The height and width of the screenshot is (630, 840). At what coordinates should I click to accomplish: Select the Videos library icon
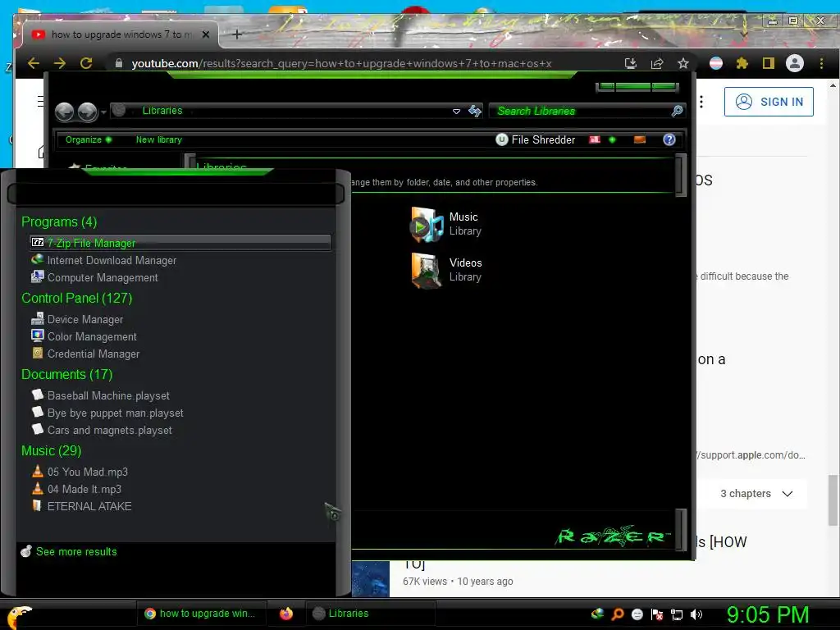pyautogui.click(x=427, y=270)
